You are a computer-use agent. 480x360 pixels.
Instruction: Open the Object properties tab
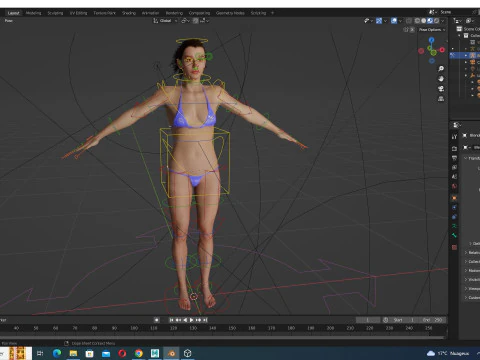point(454,198)
